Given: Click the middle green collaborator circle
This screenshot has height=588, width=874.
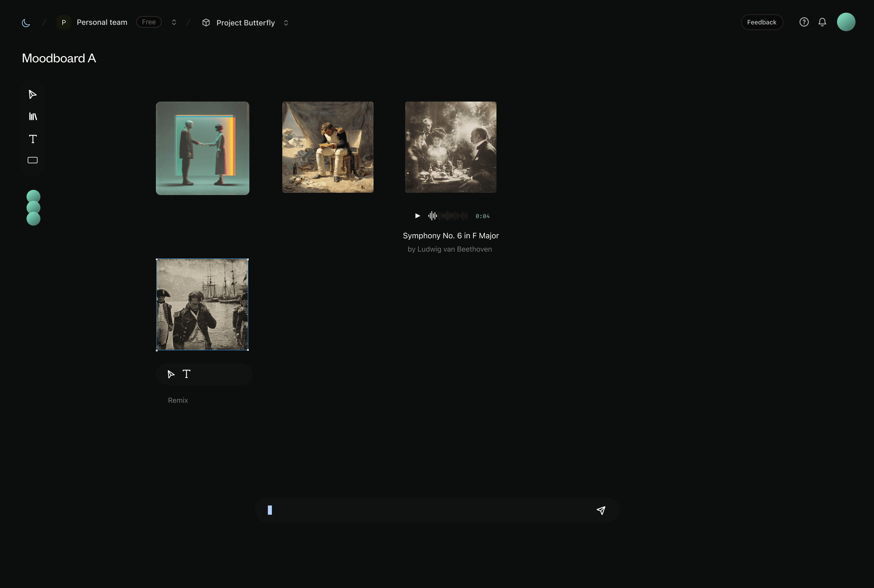Looking at the screenshot, I should 33,207.
